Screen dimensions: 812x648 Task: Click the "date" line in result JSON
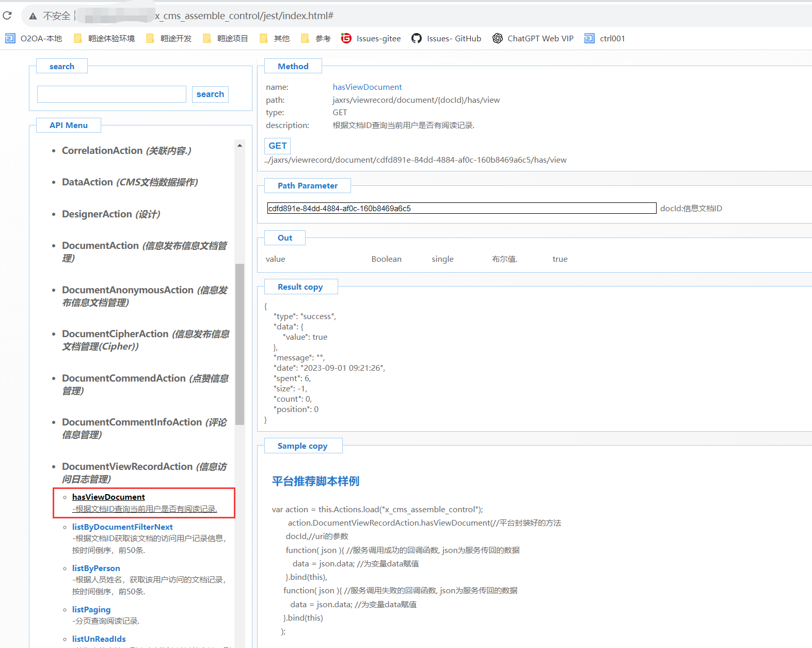point(329,368)
